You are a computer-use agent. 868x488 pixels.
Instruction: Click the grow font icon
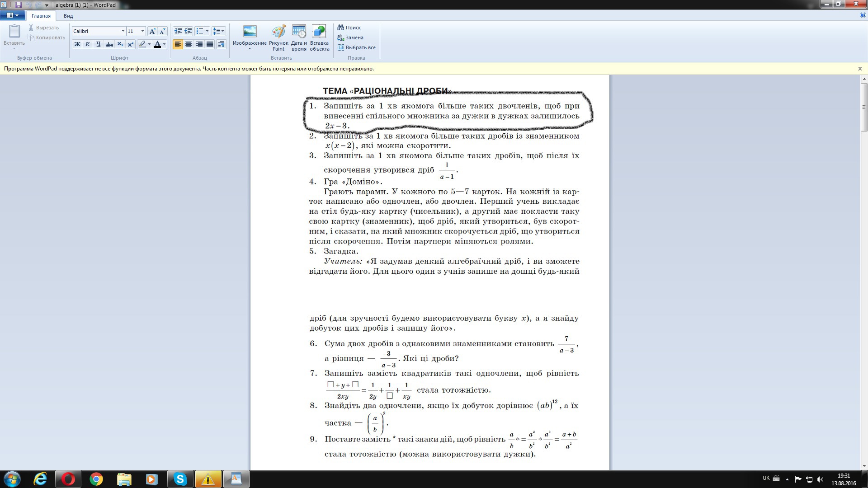(x=152, y=31)
